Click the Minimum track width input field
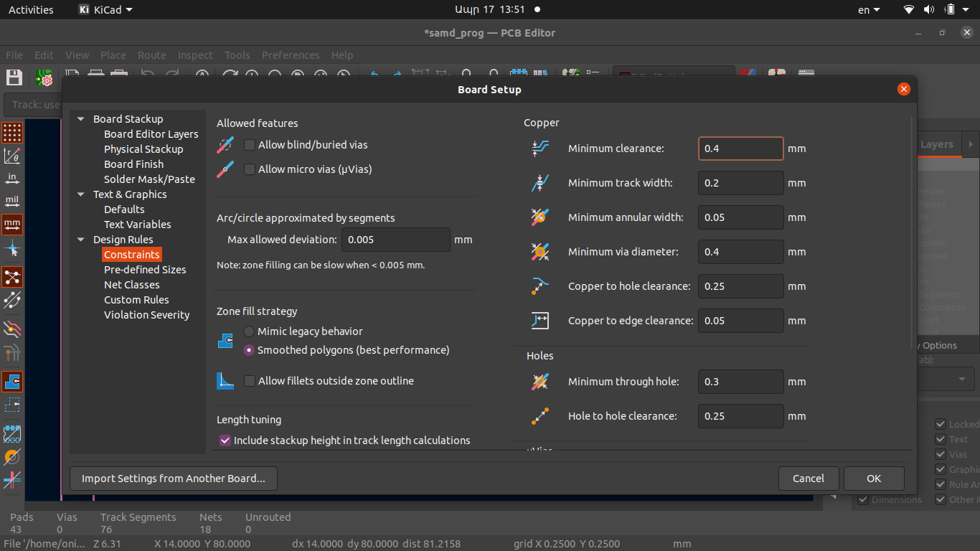980x551 pixels. pos(740,183)
